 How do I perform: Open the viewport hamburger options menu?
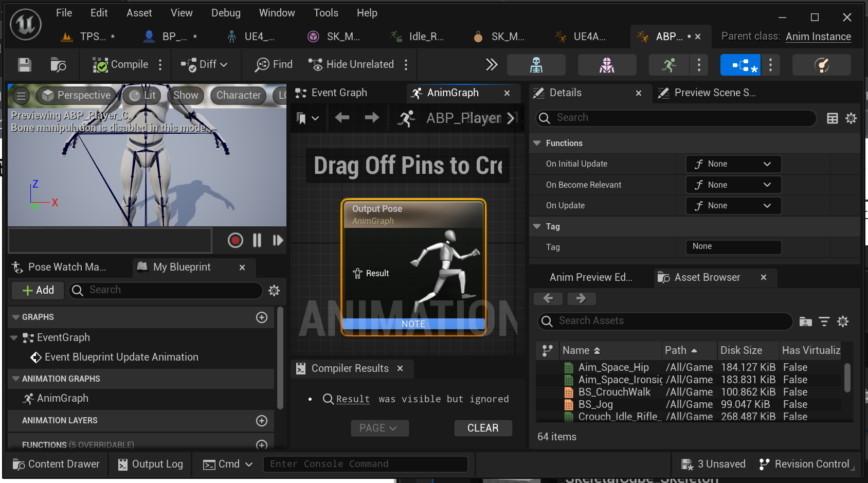coord(21,96)
